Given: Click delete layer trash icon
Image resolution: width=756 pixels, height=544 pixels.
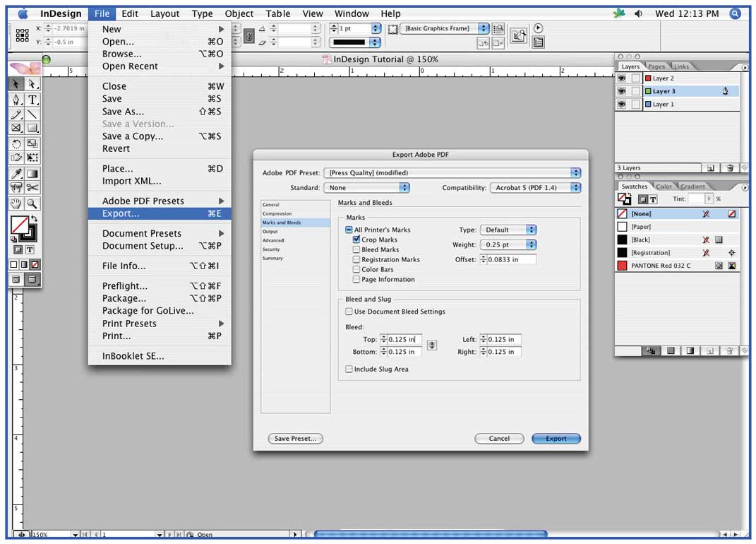Looking at the screenshot, I should (730, 168).
